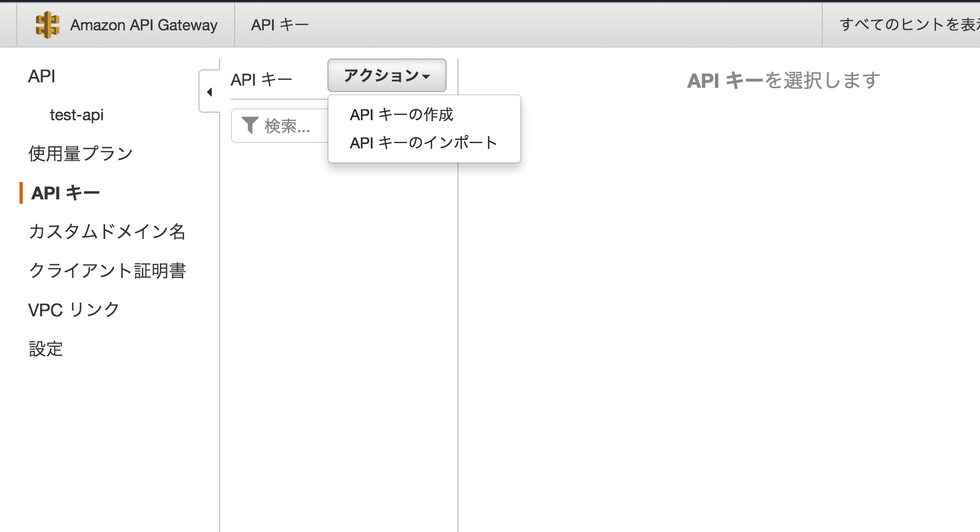
Task: Collapse the sidebar with the left arrow
Action: [209, 92]
